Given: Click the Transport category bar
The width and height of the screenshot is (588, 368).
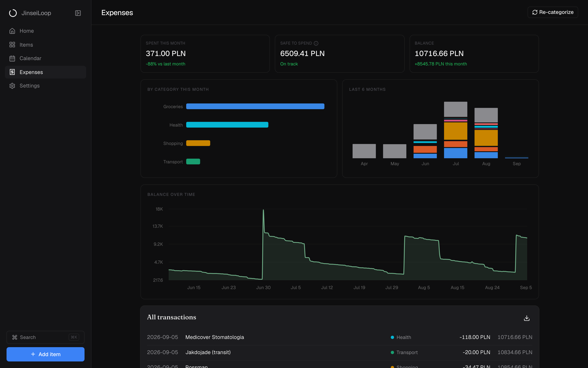Looking at the screenshot, I should tap(193, 162).
